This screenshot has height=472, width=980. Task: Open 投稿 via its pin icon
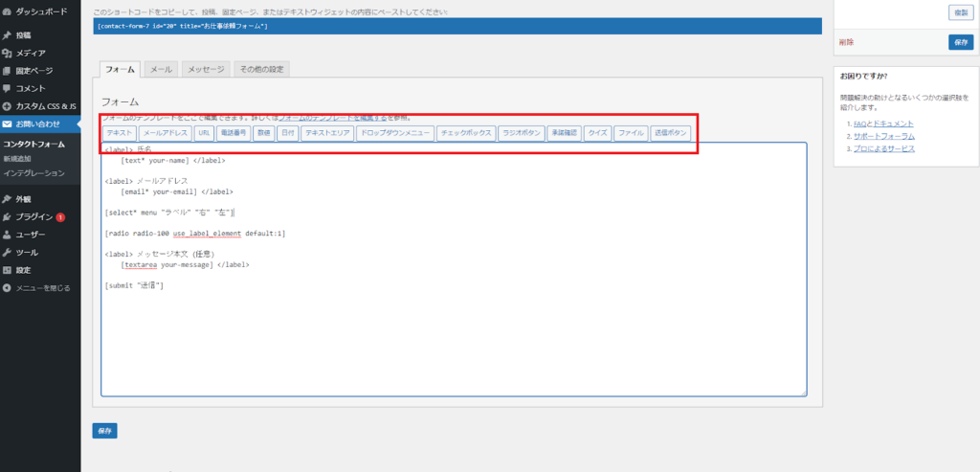coord(8,35)
